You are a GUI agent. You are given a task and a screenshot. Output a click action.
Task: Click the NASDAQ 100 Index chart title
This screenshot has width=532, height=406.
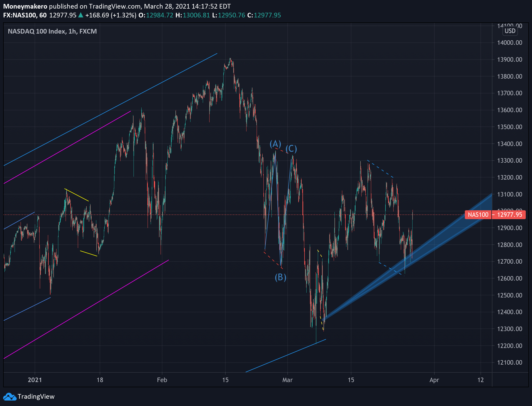pos(52,31)
